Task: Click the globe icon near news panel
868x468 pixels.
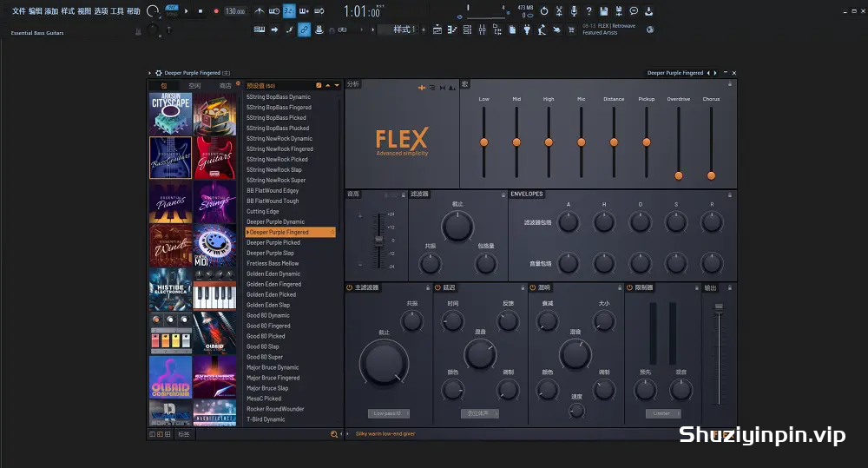Action: [x=650, y=30]
